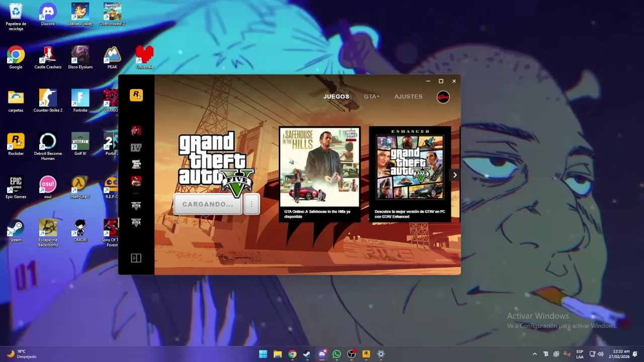644x362 pixels.
Task: Click the CARGANDO... button
Action: point(208,204)
